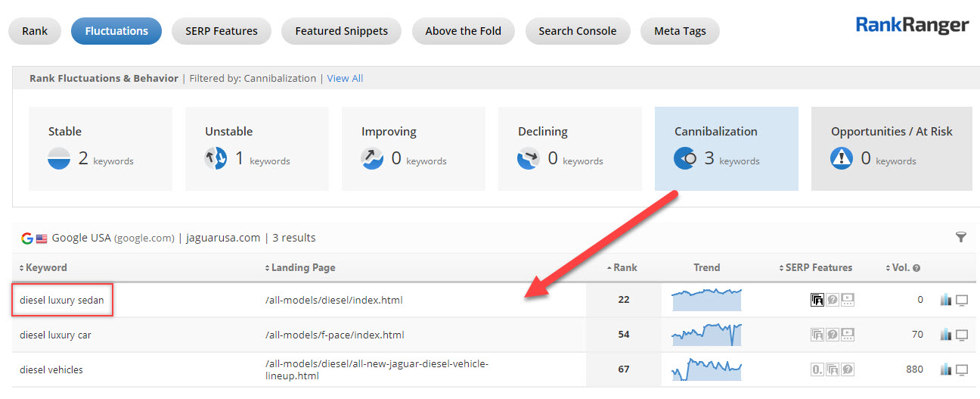Screen dimensions: 980x399
Task: Select the Stable keywords filter card
Action: point(101,148)
